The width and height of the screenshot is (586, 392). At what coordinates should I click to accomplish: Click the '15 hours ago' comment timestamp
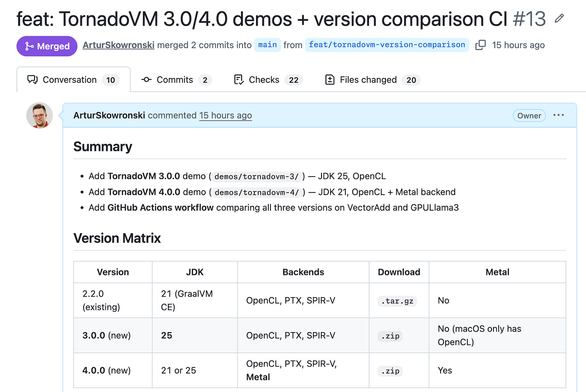pyautogui.click(x=225, y=115)
